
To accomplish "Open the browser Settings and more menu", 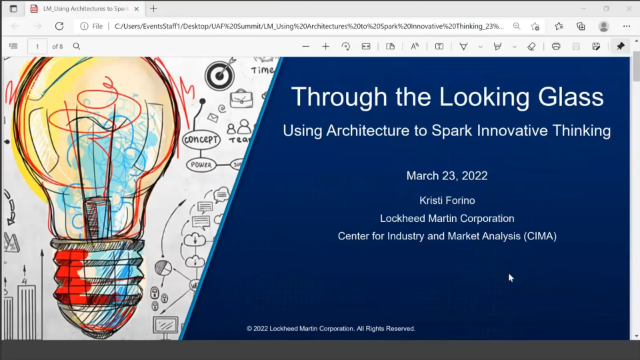I will [627, 26].
